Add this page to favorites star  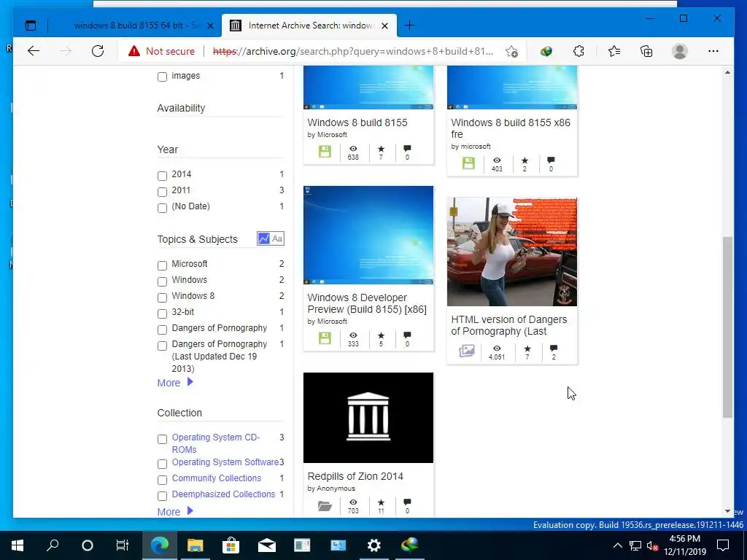[x=511, y=52]
